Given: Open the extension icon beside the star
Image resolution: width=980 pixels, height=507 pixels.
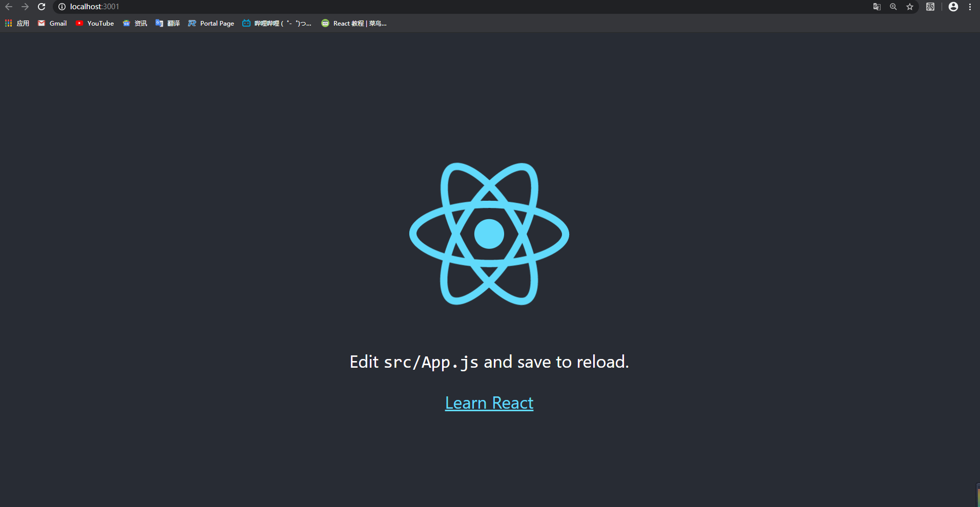Looking at the screenshot, I should [930, 7].
